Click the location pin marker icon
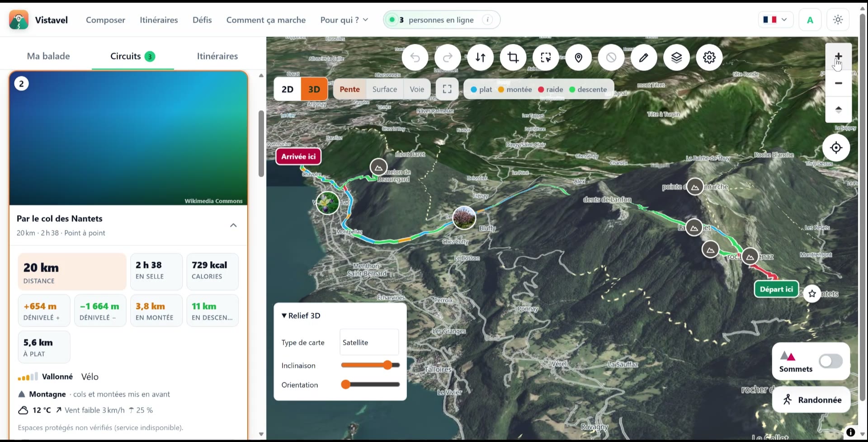Screen dimensions: 868x442 click(x=579, y=57)
